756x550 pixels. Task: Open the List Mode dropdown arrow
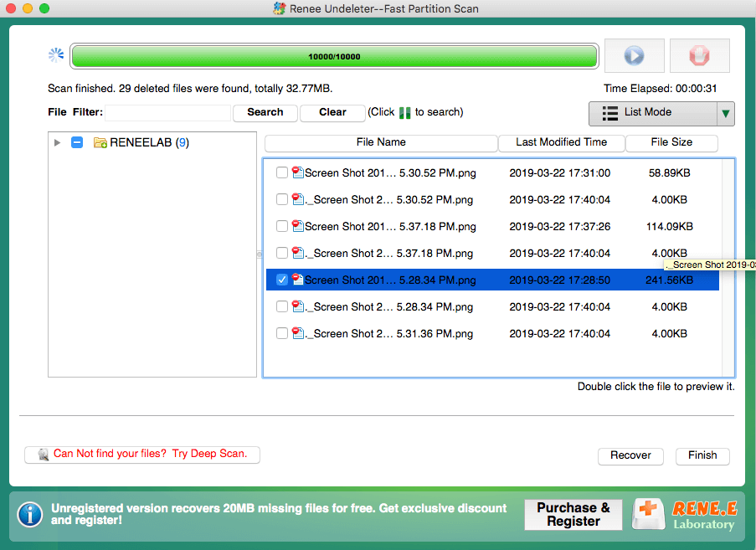(726, 114)
